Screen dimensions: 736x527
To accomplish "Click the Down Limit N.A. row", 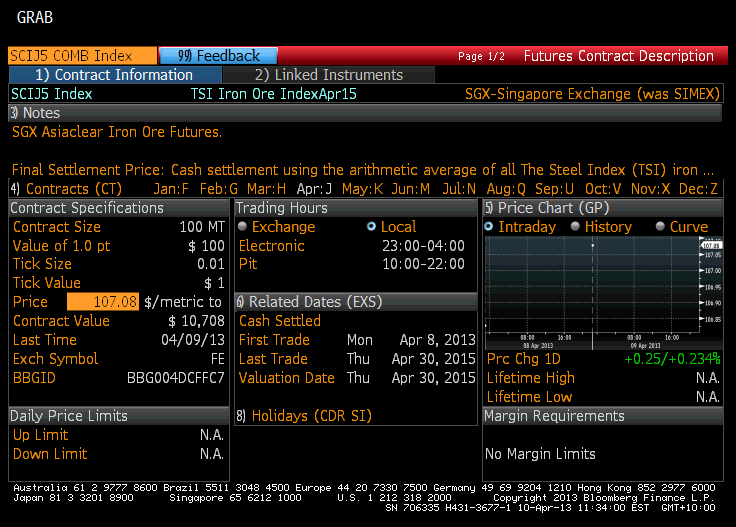I will (x=119, y=454).
